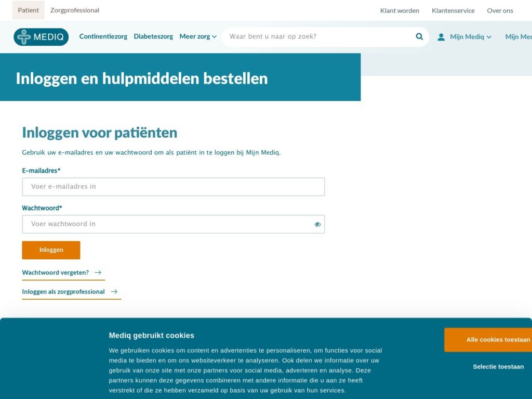The width and height of the screenshot is (532, 399).
Task: Select the Patient tab at the top
Action: [x=29, y=10]
